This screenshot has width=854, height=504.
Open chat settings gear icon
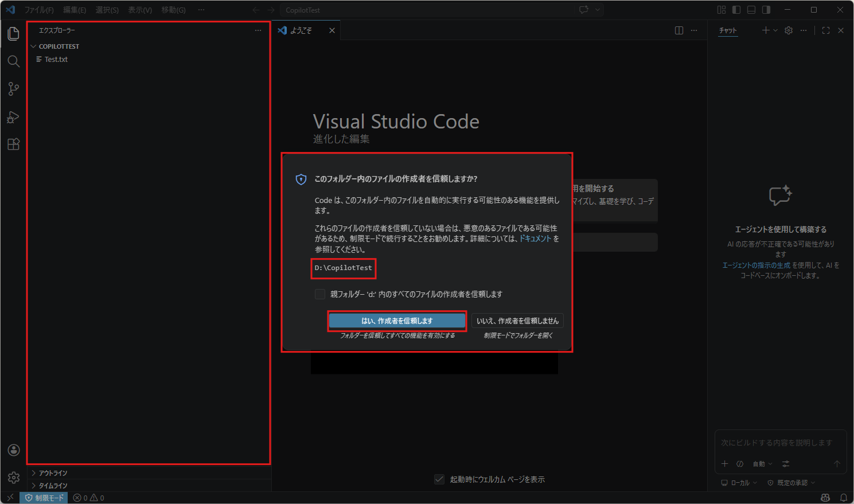pyautogui.click(x=789, y=30)
